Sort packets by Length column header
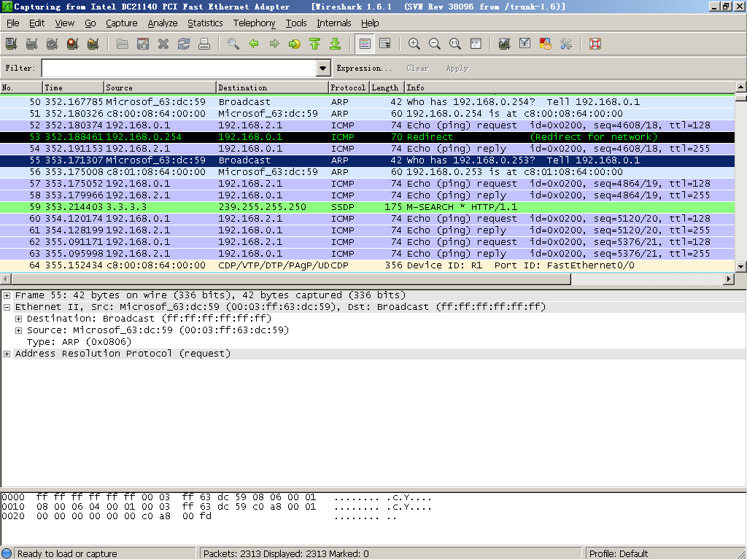The image size is (747, 560). click(387, 87)
